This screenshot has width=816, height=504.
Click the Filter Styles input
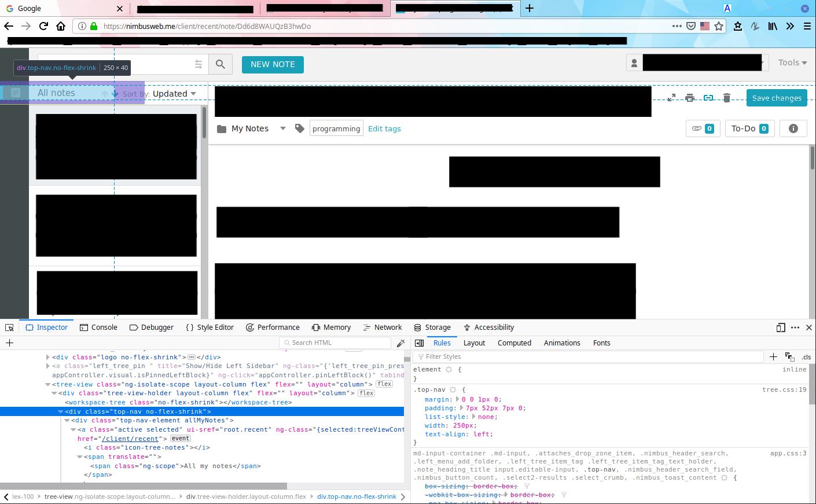(x=589, y=357)
